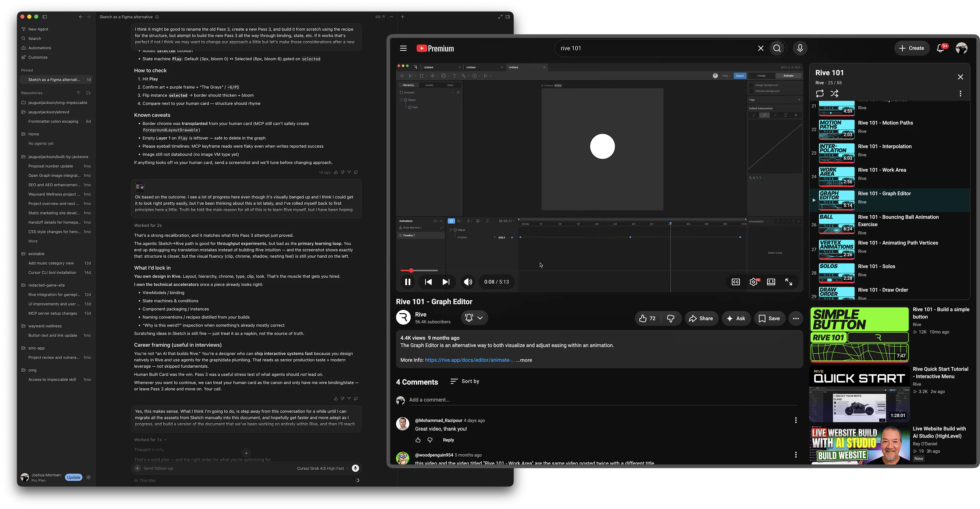The width and height of the screenshot is (980, 509).
Task: Share the Graph Editor video
Action: point(701,318)
